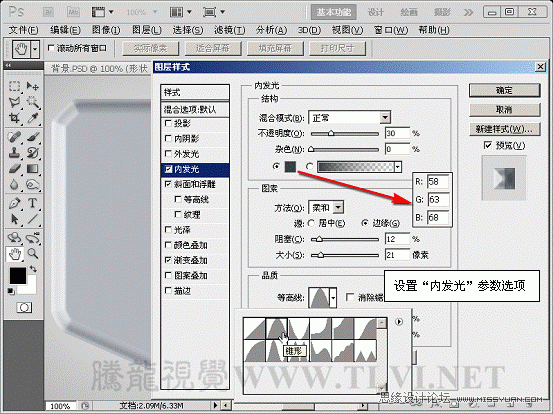
Task: Click the 确定 button
Action: pos(504,91)
